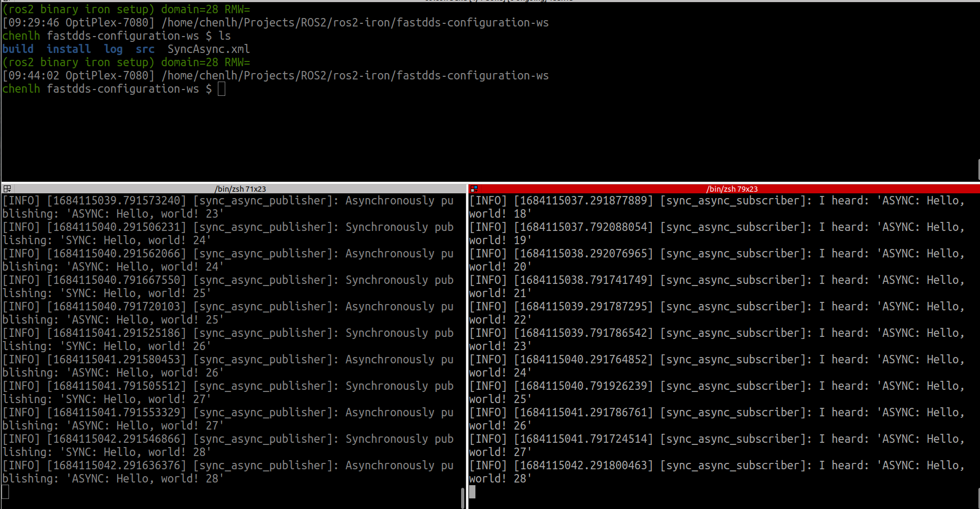Click the 'build' directory name in ls output
This screenshot has width=980, height=509.
18,49
